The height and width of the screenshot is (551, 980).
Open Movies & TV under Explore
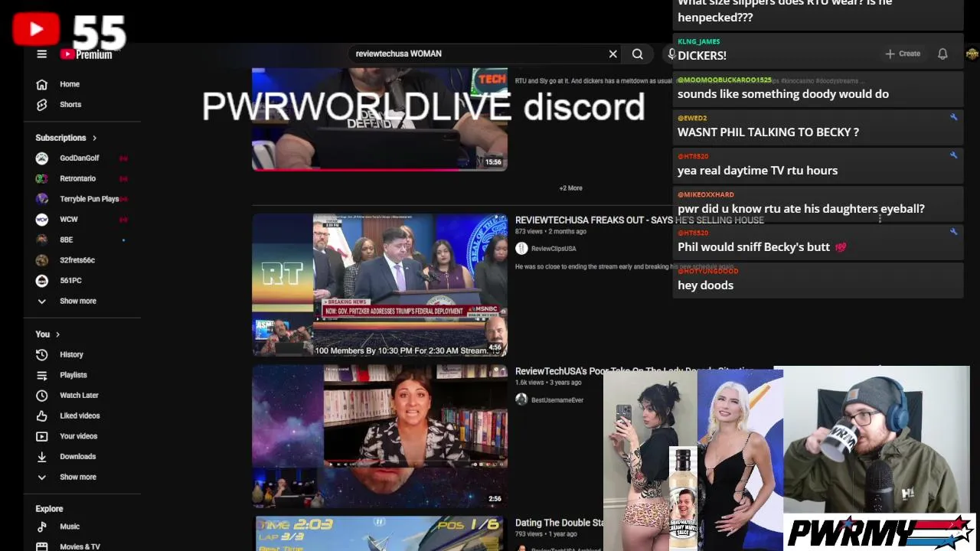click(x=80, y=546)
